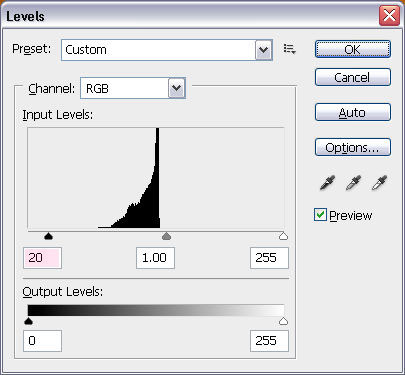Click the input shadow value field 20
Image resolution: width=405 pixels, height=375 pixels.
(42, 258)
